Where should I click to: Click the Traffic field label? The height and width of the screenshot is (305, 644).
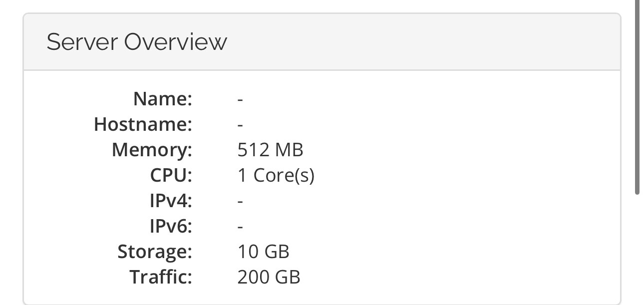161,277
